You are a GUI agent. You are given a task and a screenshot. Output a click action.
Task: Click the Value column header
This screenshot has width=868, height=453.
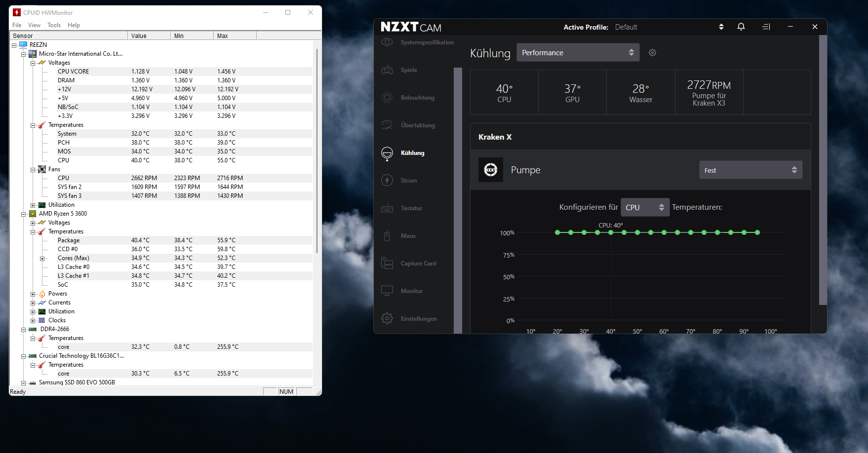coord(149,36)
